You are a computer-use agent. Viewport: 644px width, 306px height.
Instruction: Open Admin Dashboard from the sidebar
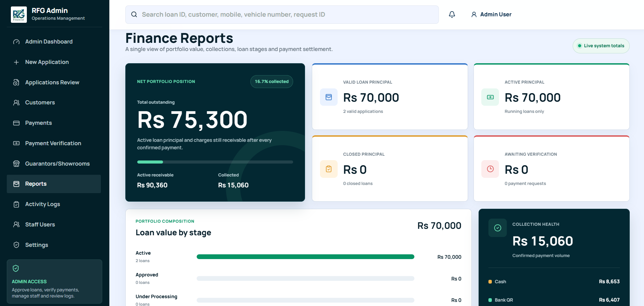[x=54, y=42]
